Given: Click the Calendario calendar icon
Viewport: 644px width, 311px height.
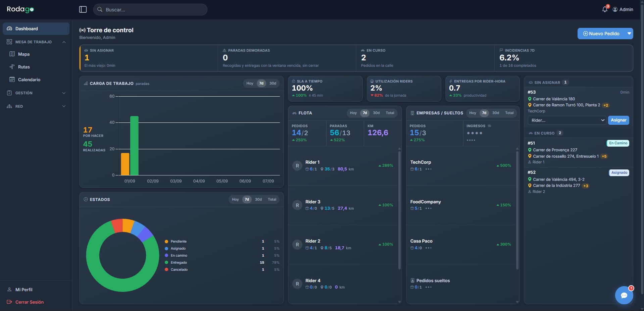Looking at the screenshot, I should click(x=12, y=80).
